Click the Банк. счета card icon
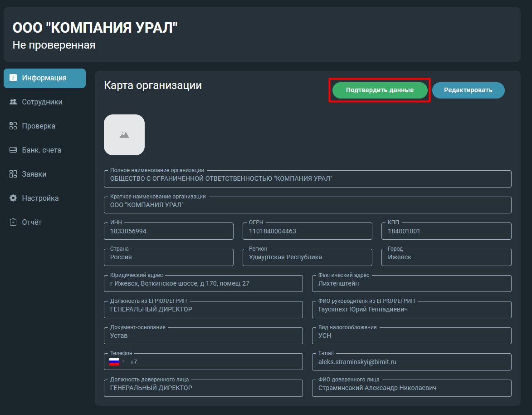 tap(13, 150)
